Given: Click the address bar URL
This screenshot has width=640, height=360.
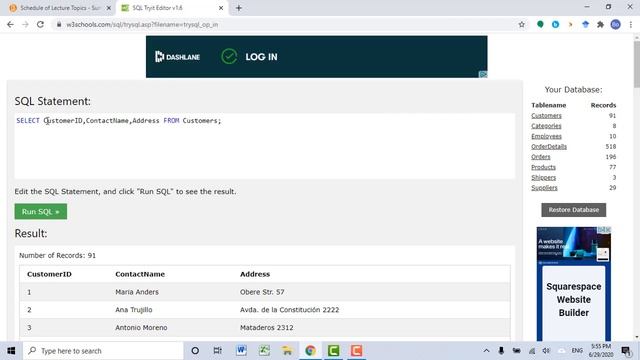Looking at the screenshot, I should 142,24.
